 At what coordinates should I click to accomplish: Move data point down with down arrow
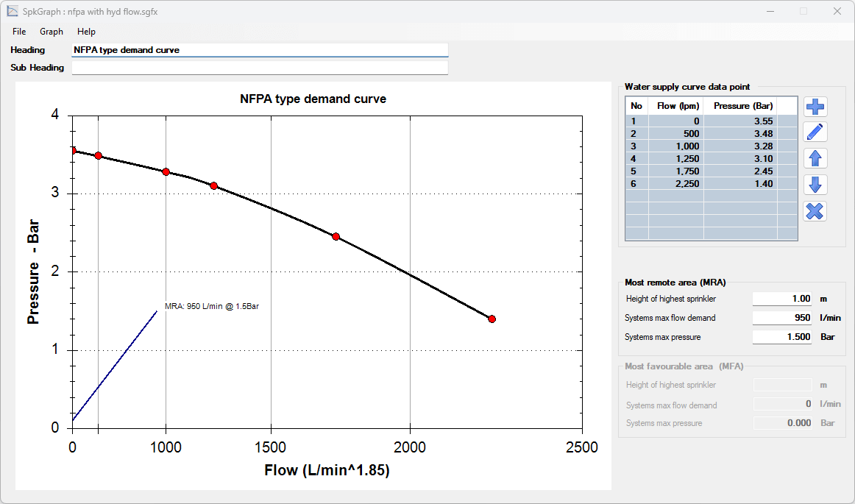click(815, 185)
